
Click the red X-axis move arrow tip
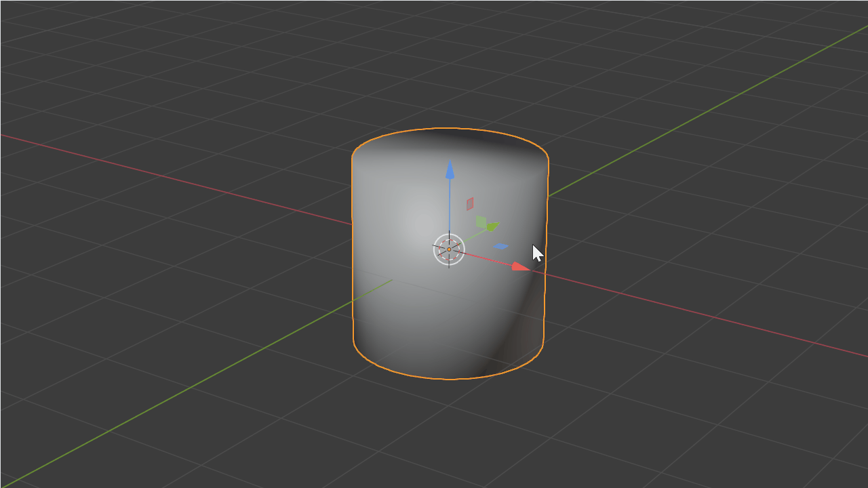tap(520, 267)
